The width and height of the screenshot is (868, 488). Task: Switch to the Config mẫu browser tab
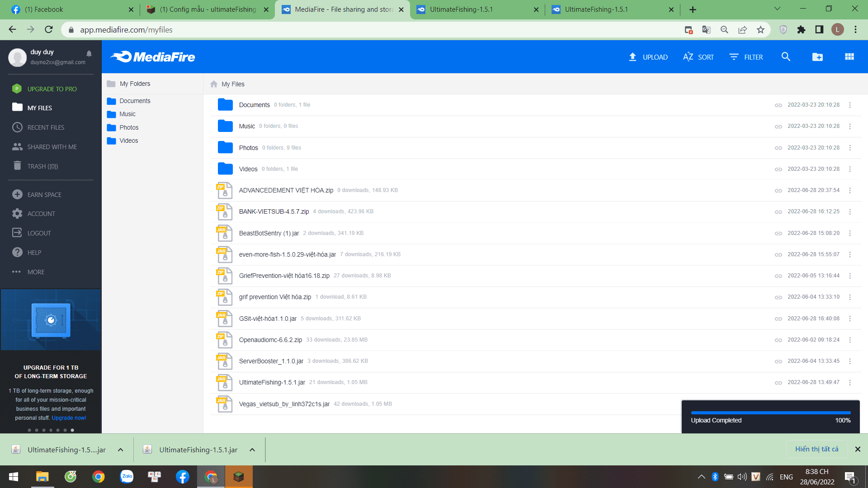208,9
